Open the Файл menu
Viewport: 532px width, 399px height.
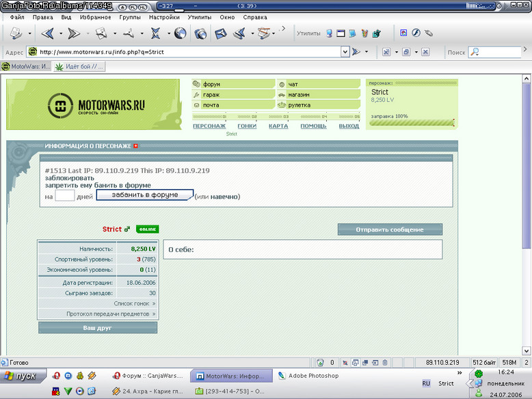[17, 17]
